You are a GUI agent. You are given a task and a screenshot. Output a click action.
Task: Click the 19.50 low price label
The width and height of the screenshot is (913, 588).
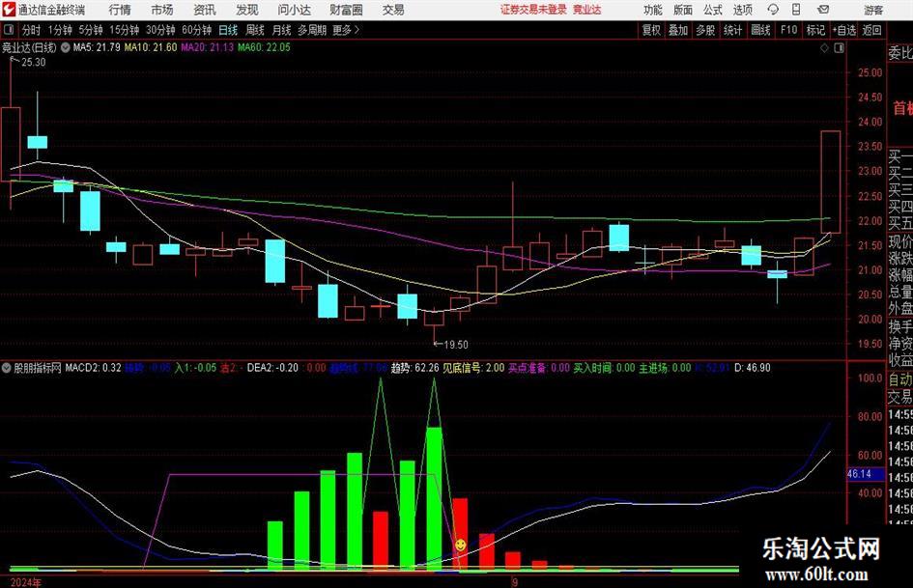[456, 345]
